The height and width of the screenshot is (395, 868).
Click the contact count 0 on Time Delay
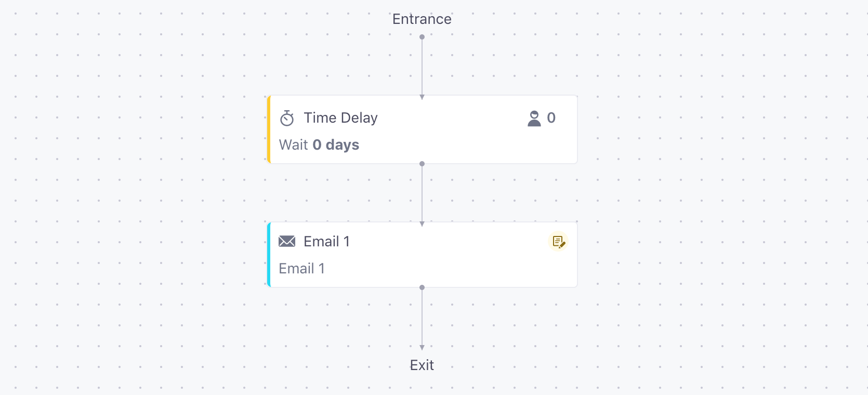551,118
